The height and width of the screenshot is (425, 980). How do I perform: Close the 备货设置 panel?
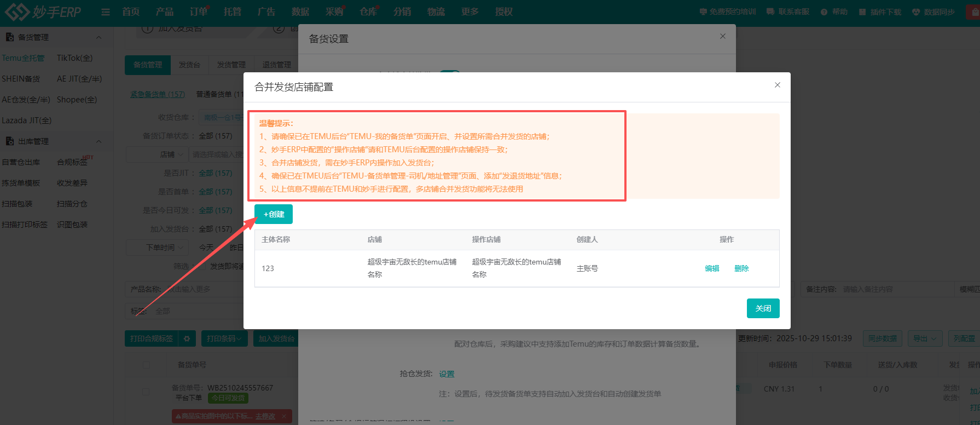723,36
